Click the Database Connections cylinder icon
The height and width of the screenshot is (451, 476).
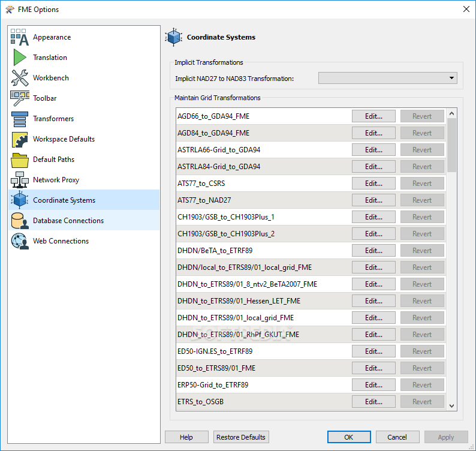pos(20,221)
